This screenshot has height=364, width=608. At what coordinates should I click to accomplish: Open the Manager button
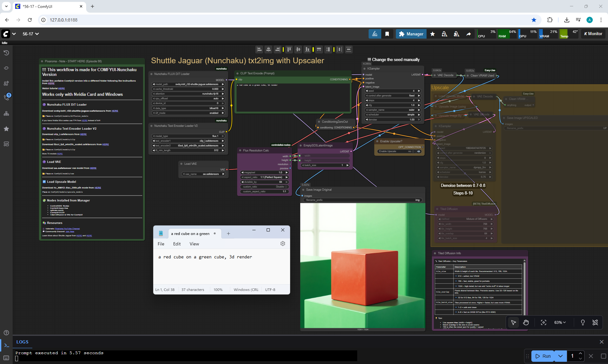(411, 34)
